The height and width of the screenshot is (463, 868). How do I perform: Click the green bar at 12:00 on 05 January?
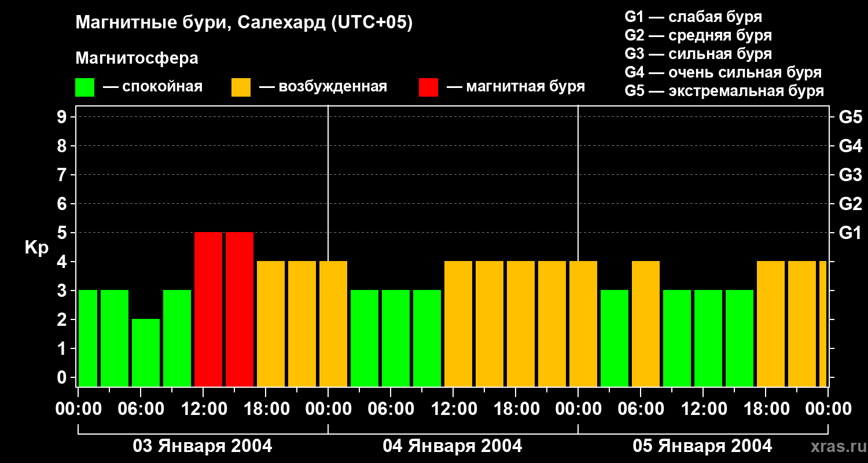(x=708, y=338)
